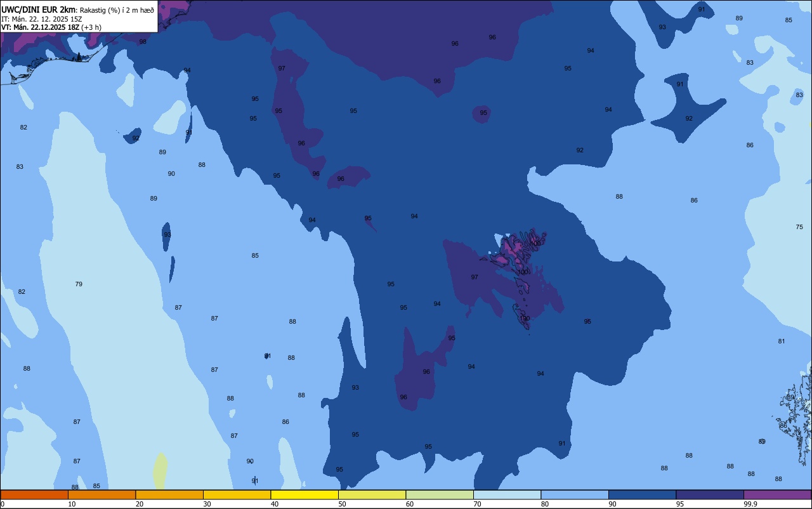Screen dimensions: 812x509
Task: Click the 'UWC/DINI EUR 2km' title text
Action: (39, 10)
